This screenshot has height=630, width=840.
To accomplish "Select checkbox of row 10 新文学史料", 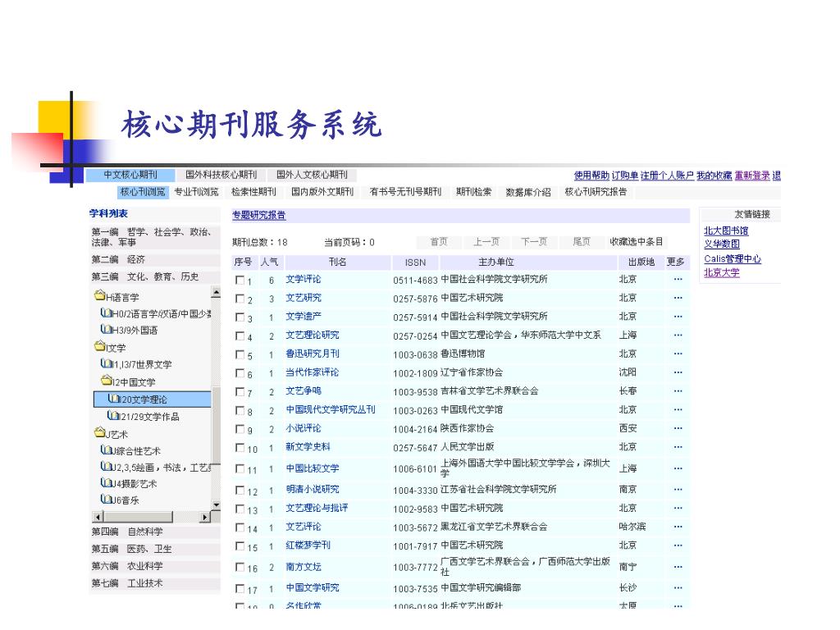I will (x=240, y=447).
